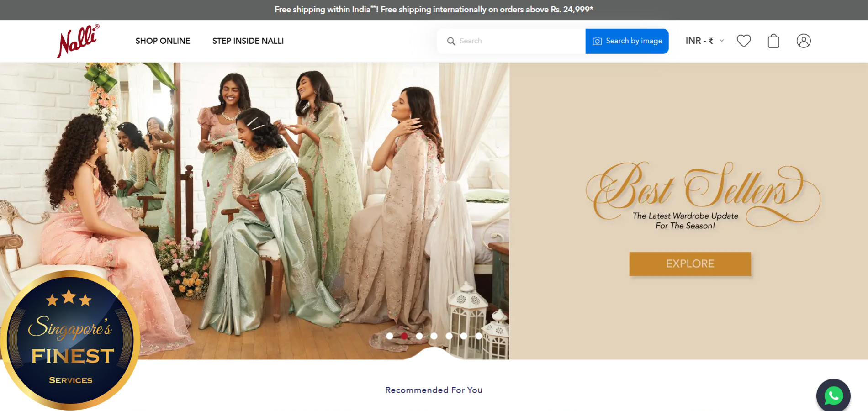Expand the INR currency dropdown
This screenshot has width=868, height=411.
click(x=704, y=41)
